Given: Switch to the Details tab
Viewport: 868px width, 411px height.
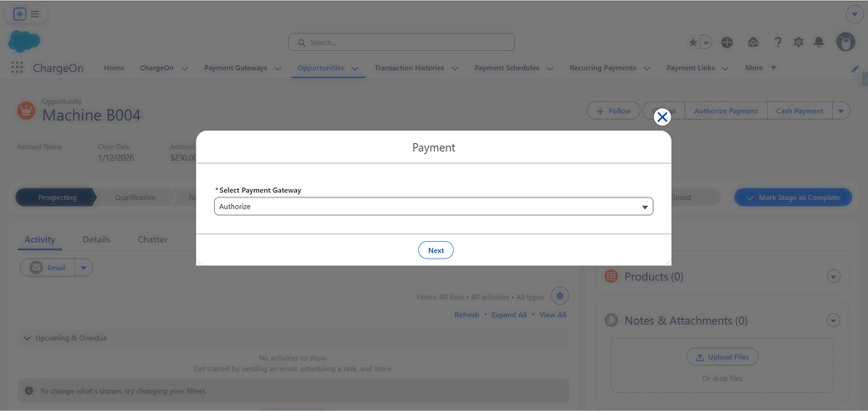Looking at the screenshot, I should click(x=96, y=239).
